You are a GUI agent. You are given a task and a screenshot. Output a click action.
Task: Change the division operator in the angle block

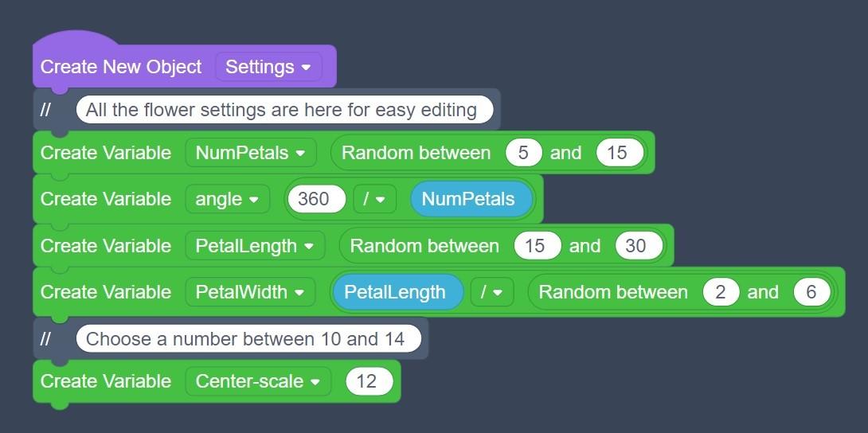(x=374, y=199)
